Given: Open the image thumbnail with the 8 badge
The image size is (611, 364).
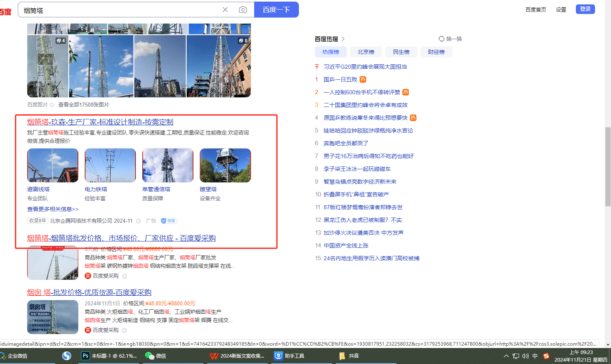Looking at the screenshot, I should coord(219,66).
